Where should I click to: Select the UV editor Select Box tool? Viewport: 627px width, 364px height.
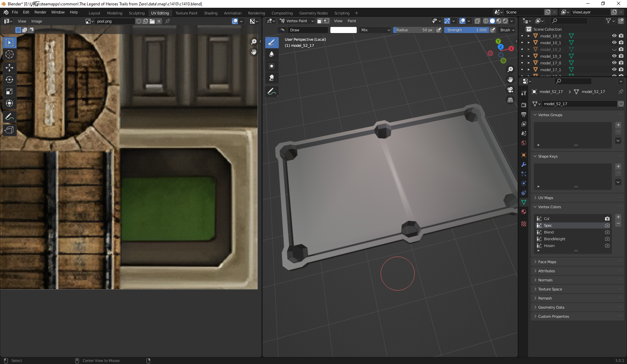point(9,42)
